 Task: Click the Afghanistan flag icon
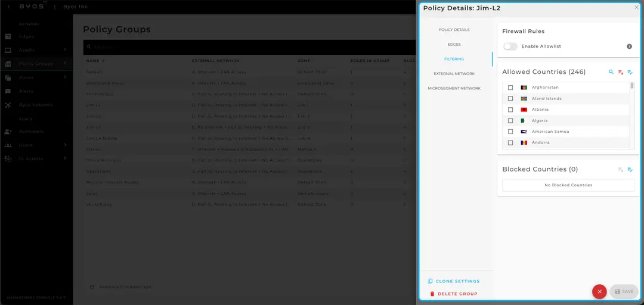point(524,88)
